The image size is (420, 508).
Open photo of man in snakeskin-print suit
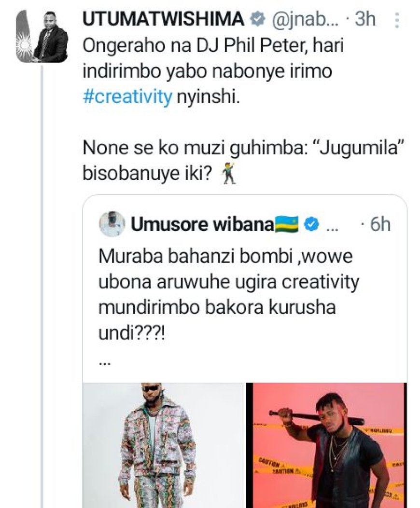pyautogui.click(x=163, y=444)
